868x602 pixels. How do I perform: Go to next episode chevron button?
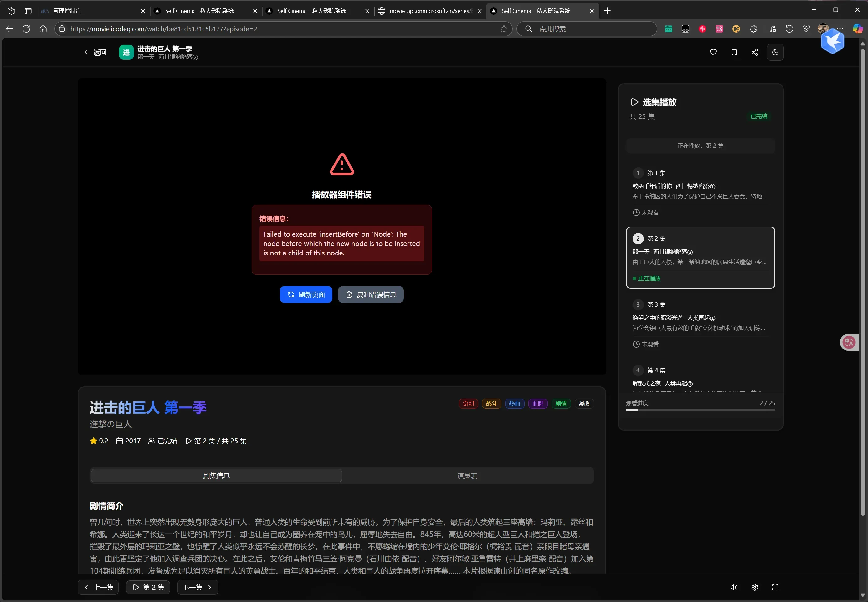point(198,587)
